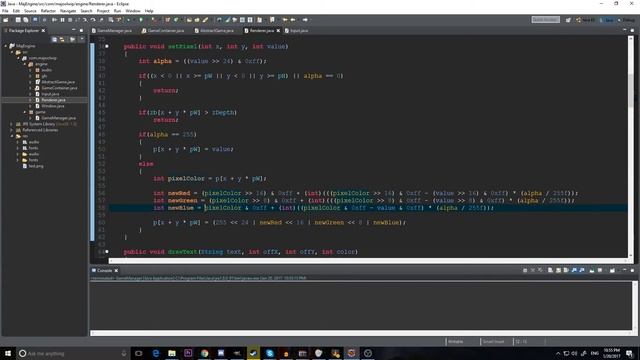Screen dimensions: 640x360
Task: Click the editor horizontal scrollbar
Action: click(x=368, y=260)
